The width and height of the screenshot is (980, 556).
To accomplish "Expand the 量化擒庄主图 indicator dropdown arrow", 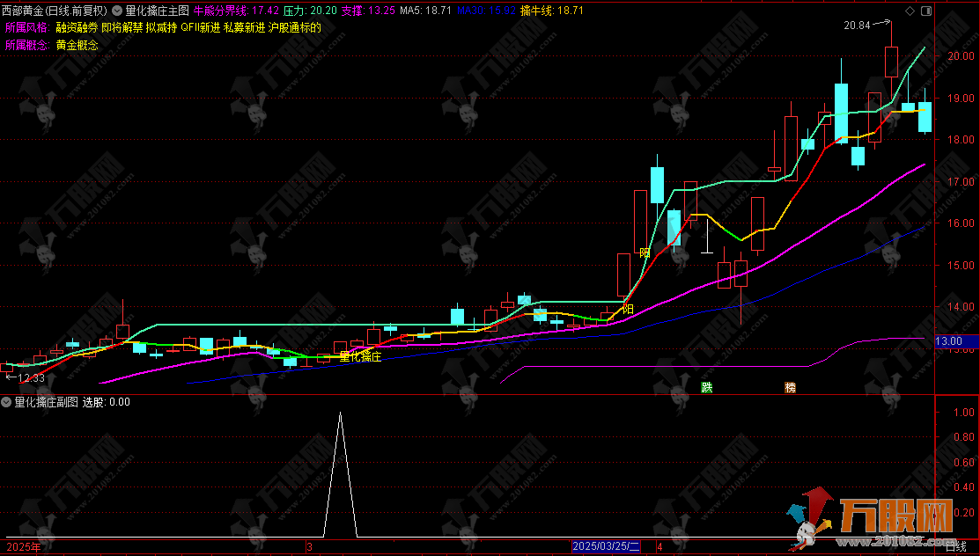I will pos(117,11).
